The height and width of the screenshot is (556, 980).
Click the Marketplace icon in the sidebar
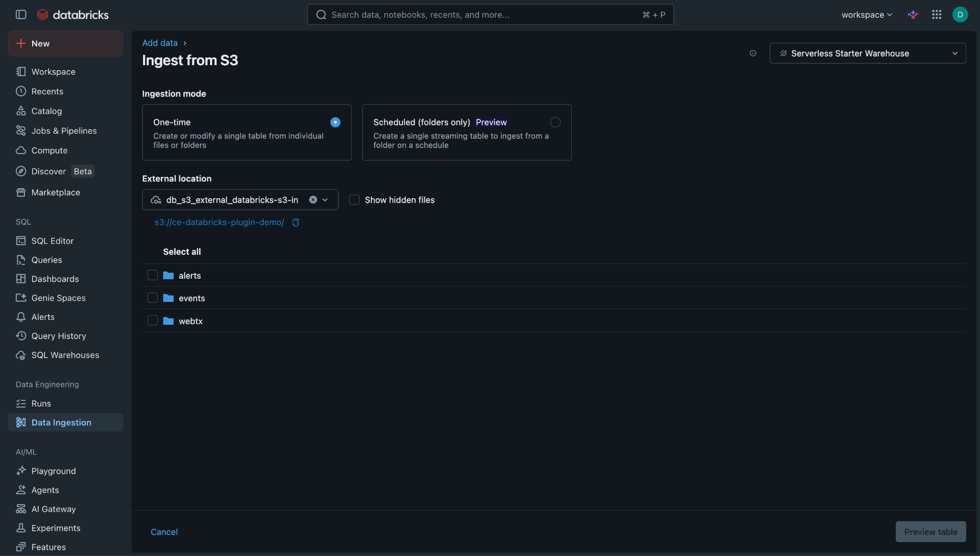tap(21, 193)
